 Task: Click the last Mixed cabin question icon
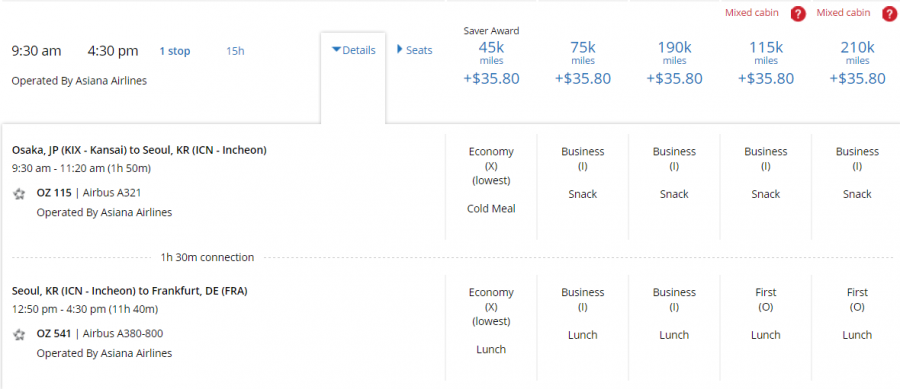click(890, 14)
